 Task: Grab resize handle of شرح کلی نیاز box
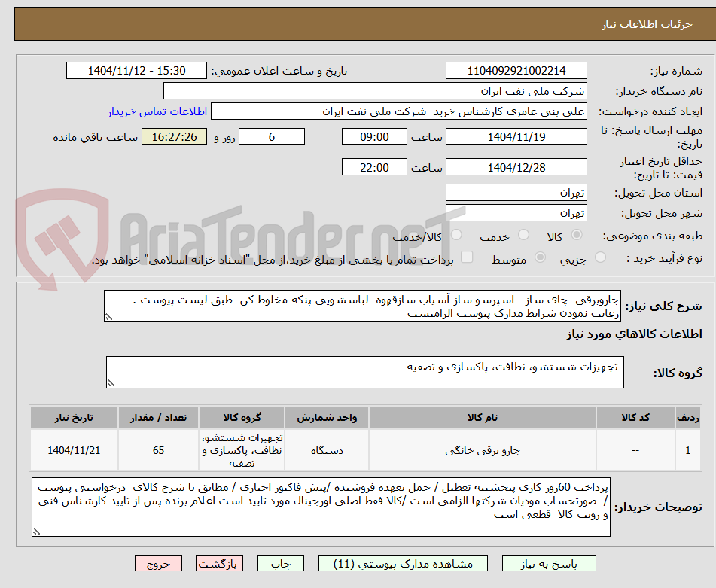[108, 317]
